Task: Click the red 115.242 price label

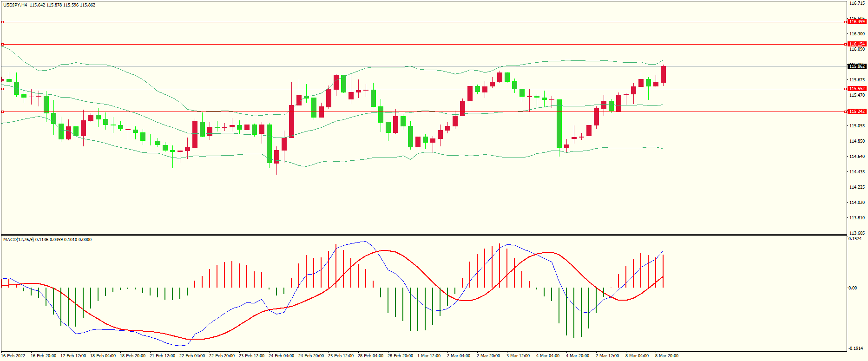Action: tap(857, 112)
